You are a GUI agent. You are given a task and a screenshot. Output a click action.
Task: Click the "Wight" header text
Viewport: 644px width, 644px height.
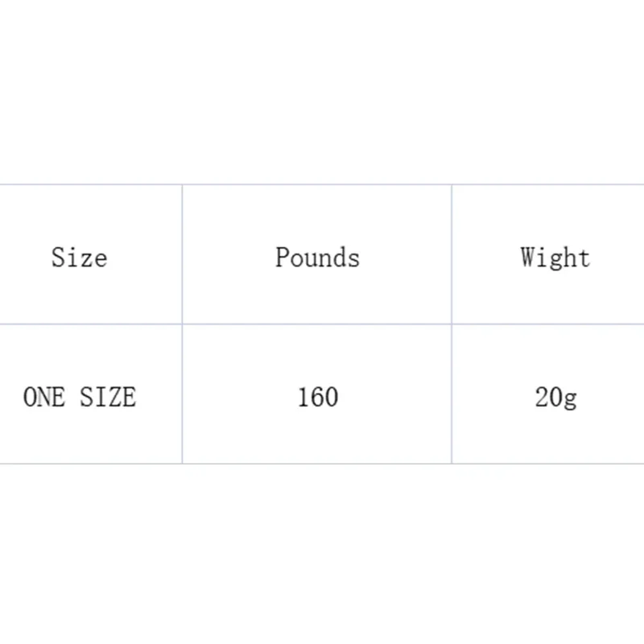555,258
